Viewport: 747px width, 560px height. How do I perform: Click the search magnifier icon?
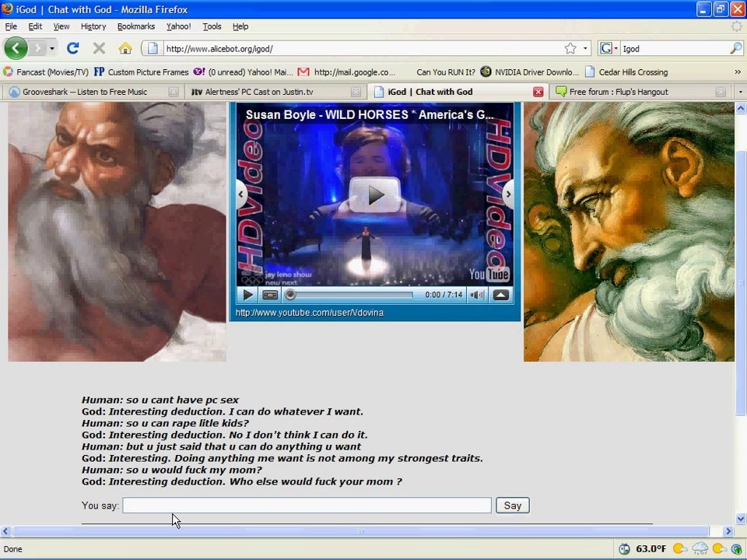[735, 48]
